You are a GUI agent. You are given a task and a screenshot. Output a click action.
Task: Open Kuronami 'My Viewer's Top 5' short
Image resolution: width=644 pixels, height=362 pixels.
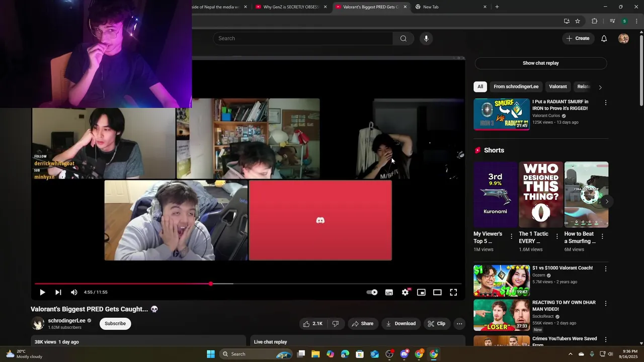click(496, 195)
